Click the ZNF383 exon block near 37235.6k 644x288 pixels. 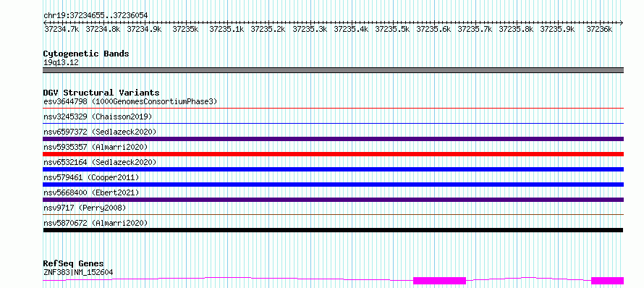(x=439, y=281)
